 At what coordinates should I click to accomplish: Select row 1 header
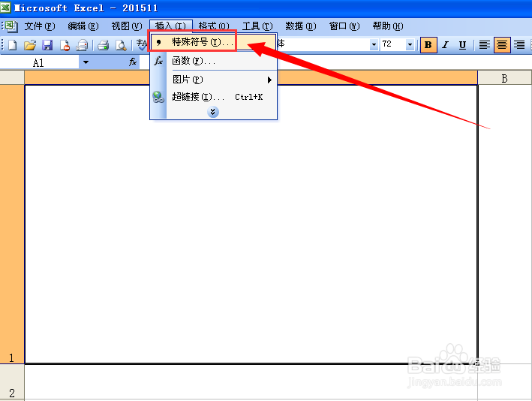point(12,224)
